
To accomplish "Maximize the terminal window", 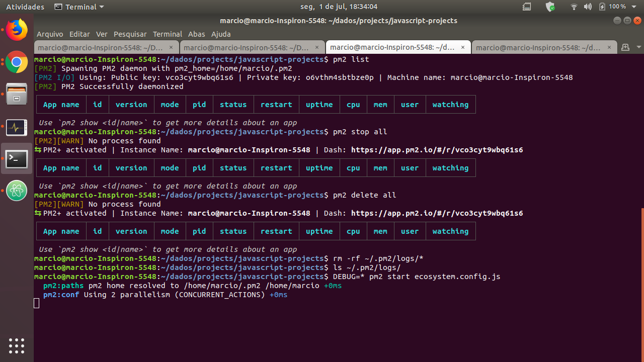I will 627,21.
